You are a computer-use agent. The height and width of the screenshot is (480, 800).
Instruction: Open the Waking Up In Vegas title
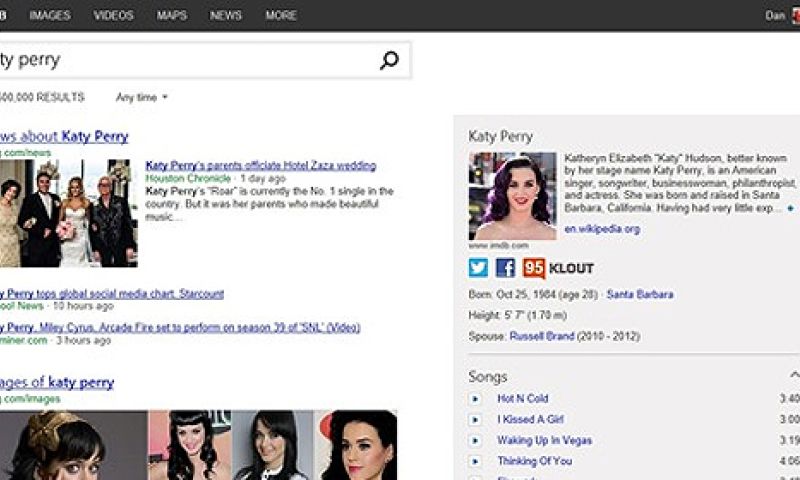point(544,440)
